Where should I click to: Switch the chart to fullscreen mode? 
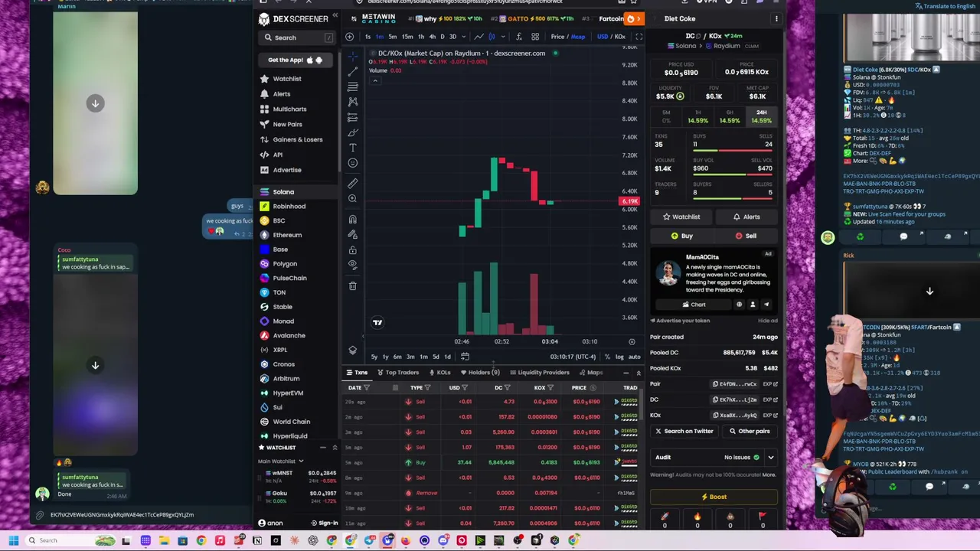click(x=639, y=37)
